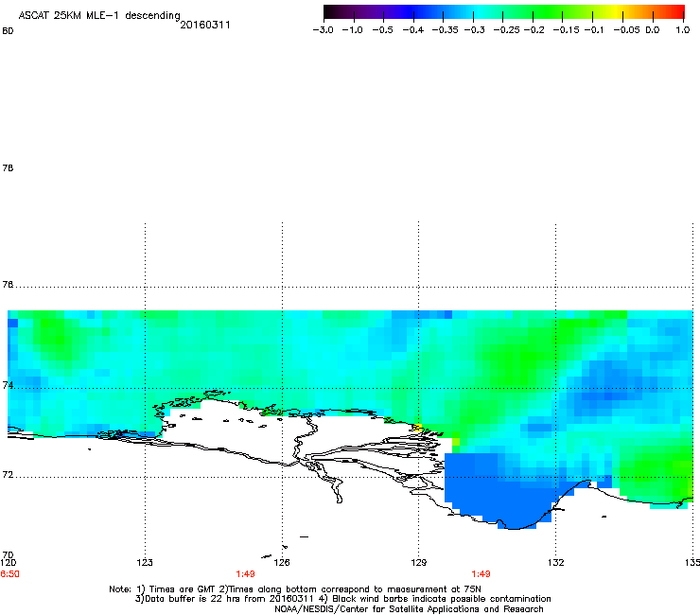
Task: Click the red 1:49 time near longitude 126
Action: [x=246, y=574]
